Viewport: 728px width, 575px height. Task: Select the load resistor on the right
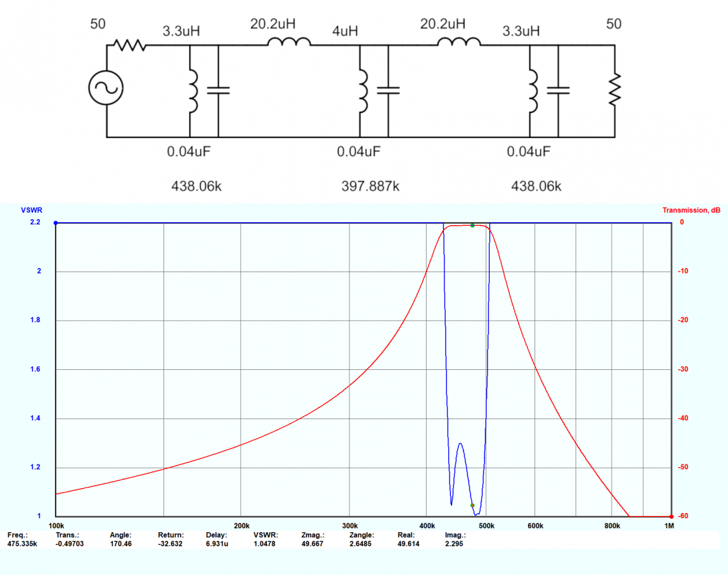pos(614,90)
